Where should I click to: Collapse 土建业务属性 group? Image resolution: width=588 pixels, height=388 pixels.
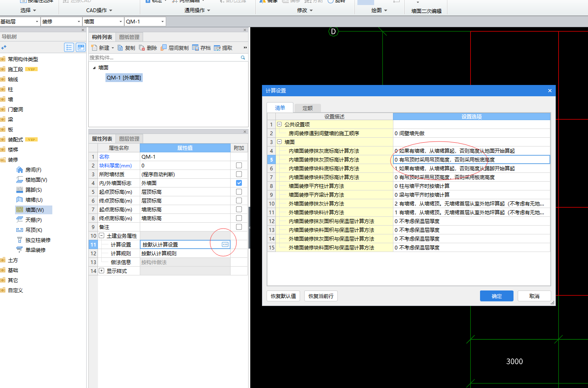102,236
